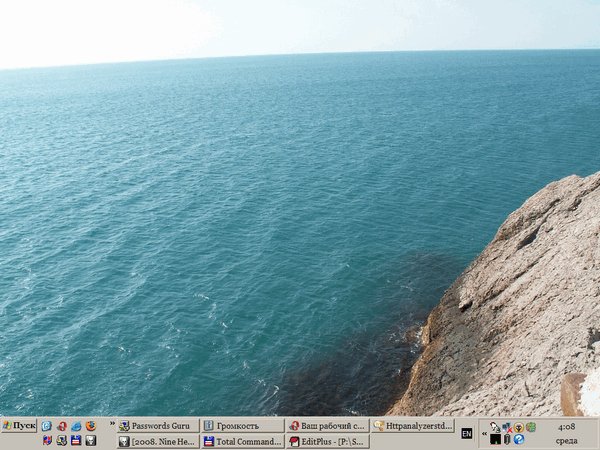Click the Total Commander floppy quick launch icon
This screenshot has width=600, height=450.
(76, 440)
